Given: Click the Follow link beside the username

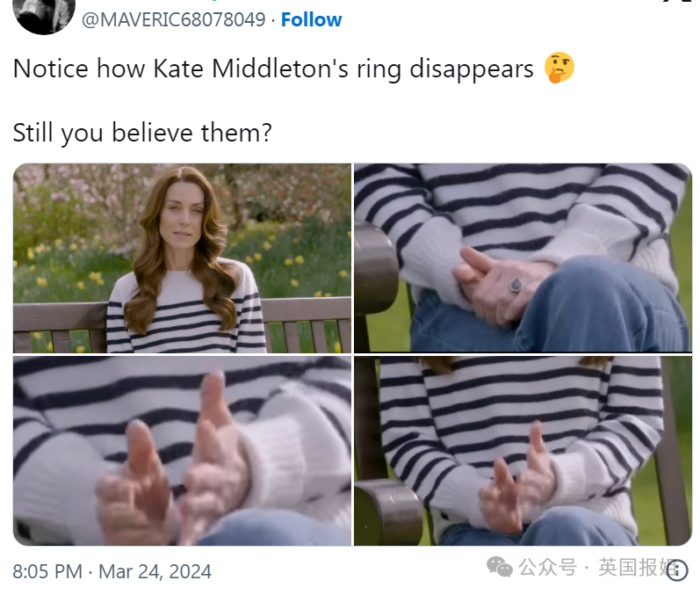Looking at the screenshot, I should (311, 19).
